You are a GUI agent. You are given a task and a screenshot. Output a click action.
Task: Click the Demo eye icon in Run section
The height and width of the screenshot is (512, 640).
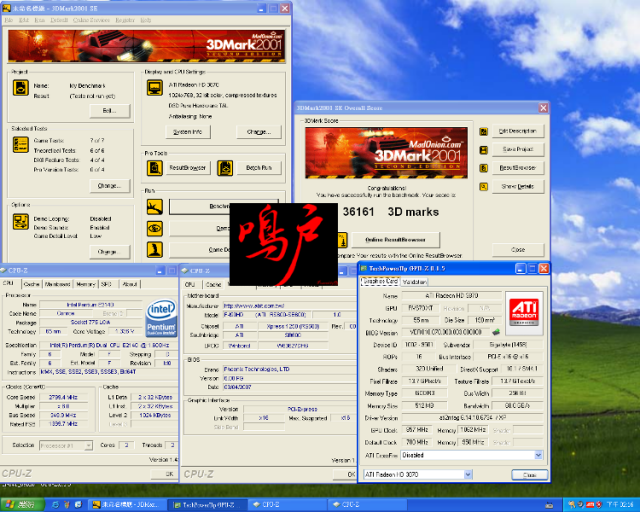155,228
